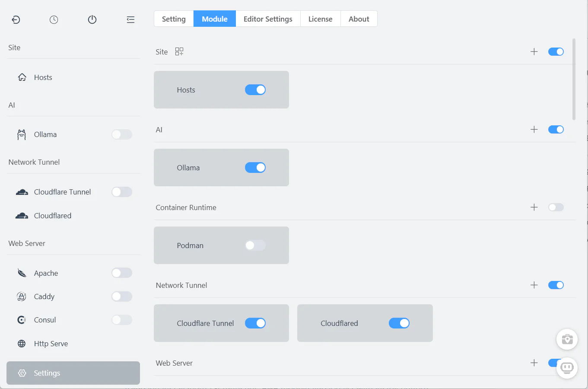Go to the About tab
Viewport: 588px width, 389px height.
pyautogui.click(x=359, y=19)
